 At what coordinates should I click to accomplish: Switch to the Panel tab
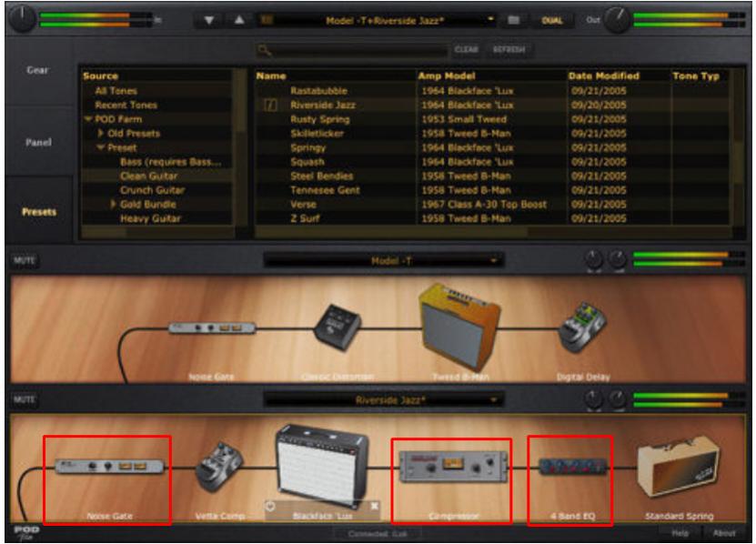click(38, 142)
